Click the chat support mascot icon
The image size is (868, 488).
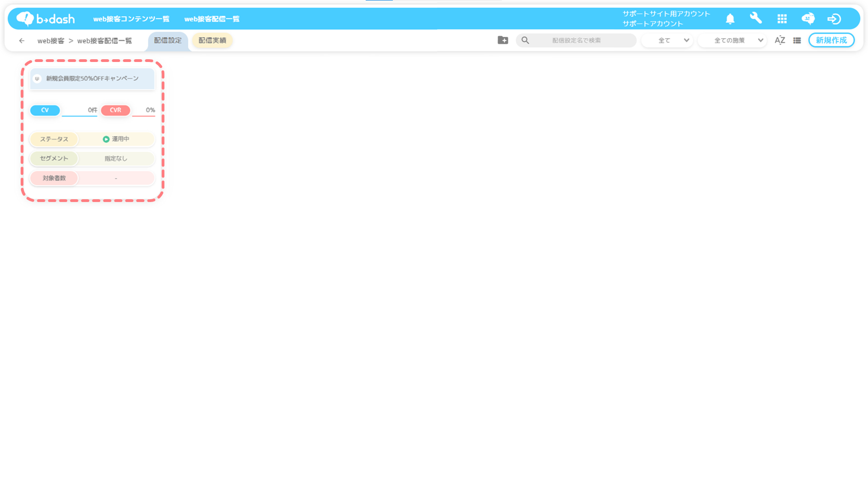[808, 19]
